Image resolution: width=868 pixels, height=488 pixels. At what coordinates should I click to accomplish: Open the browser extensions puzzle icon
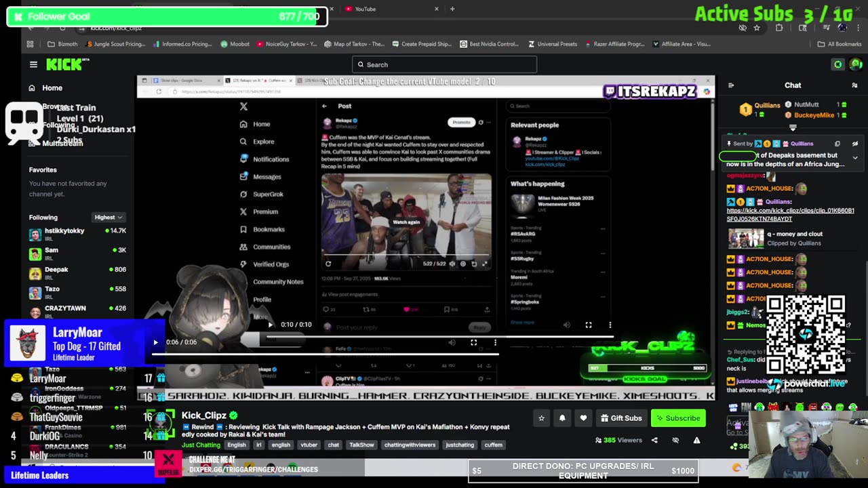[779, 28]
